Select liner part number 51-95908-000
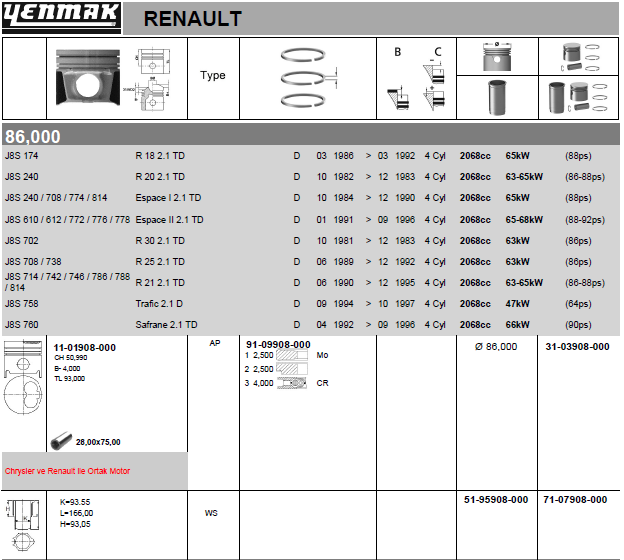Screen dimensions: 624x560 tap(496, 499)
